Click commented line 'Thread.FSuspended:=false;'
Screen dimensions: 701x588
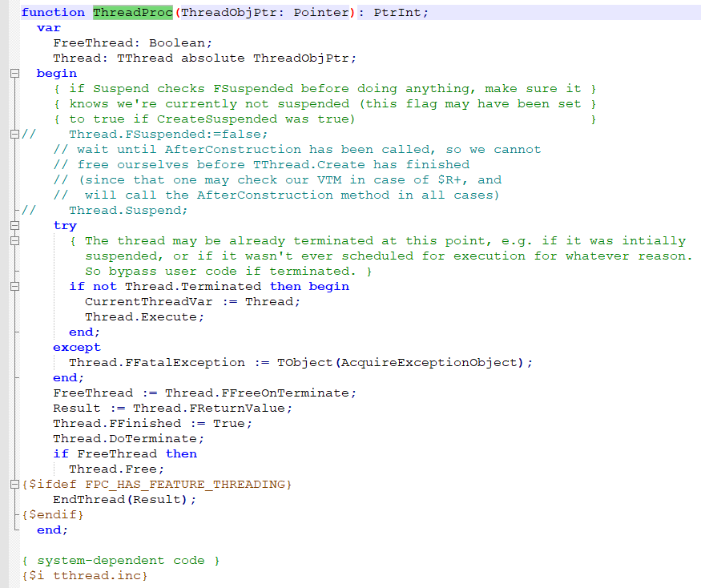click(168, 134)
